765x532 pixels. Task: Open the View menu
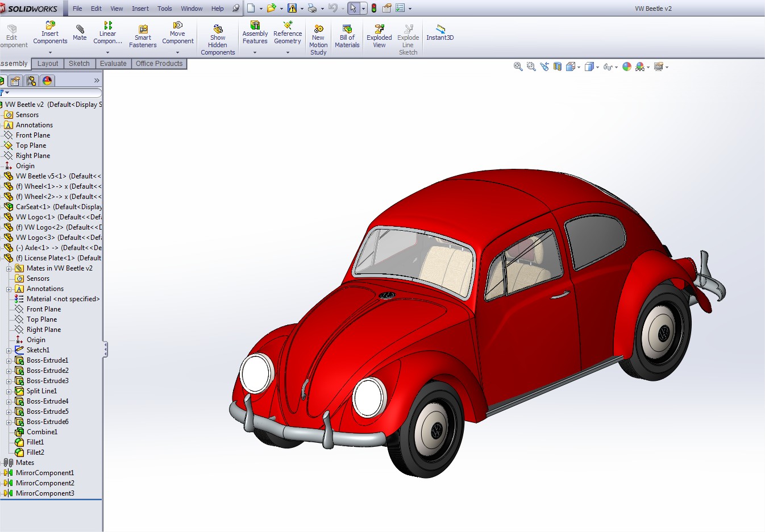[117, 9]
